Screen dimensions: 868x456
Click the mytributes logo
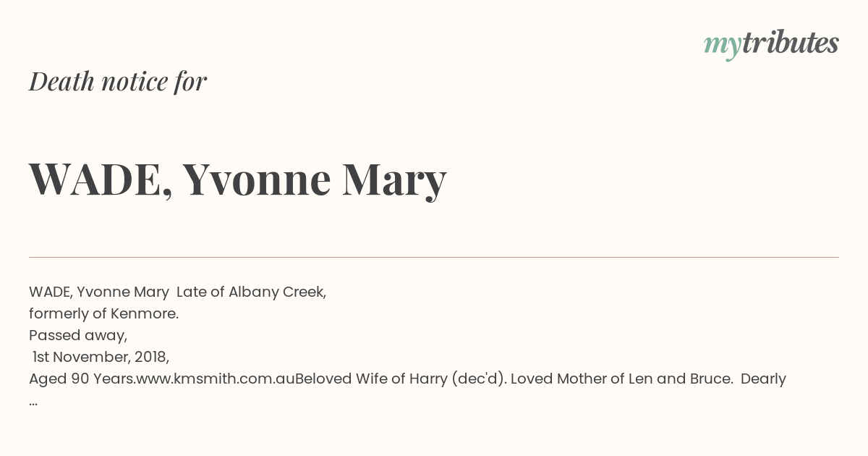click(771, 44)
